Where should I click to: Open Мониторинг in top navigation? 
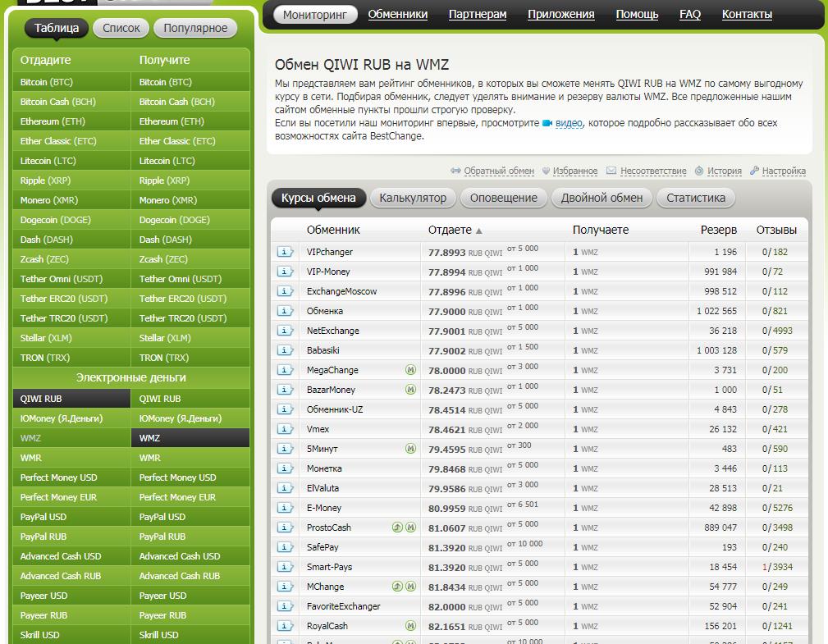click(315, 15)
